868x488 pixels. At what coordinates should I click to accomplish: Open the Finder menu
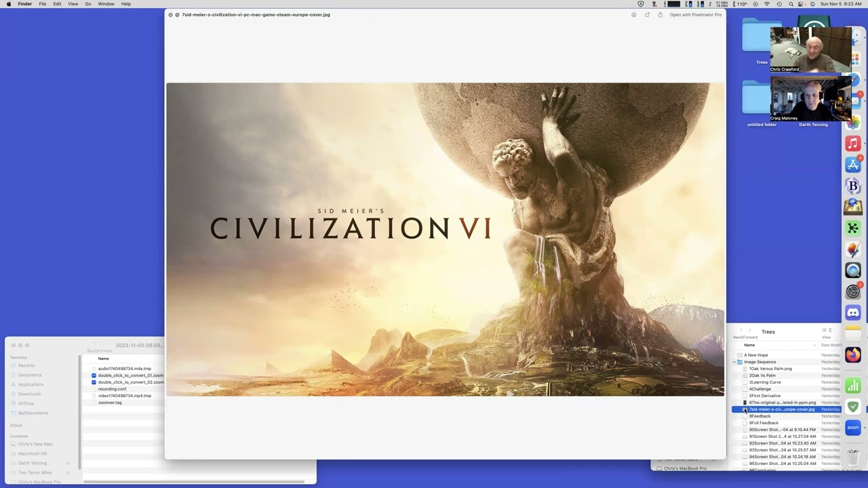tap(24, 4)
